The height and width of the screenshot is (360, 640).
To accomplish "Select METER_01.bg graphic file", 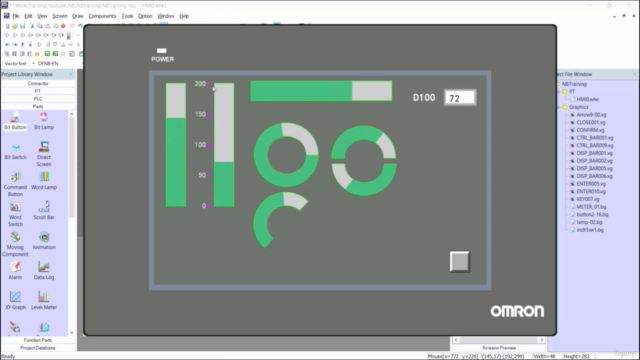I will pos(591,207).
